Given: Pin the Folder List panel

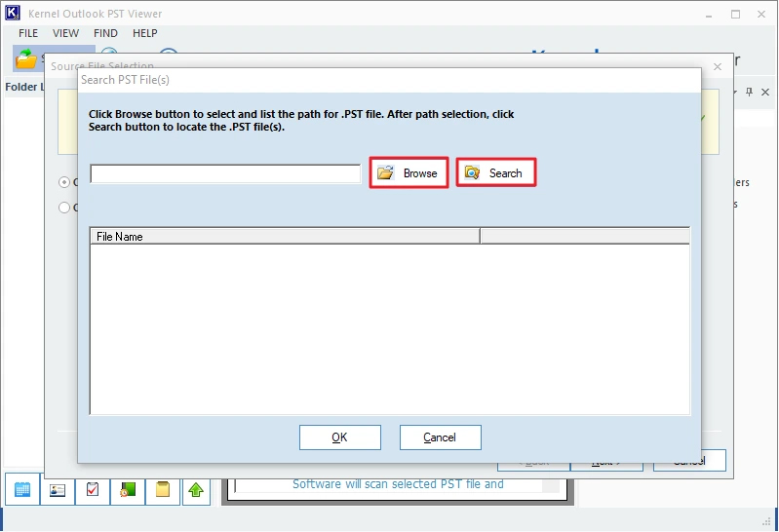Looking at the screenshot, I should click(x=749, y=92).
